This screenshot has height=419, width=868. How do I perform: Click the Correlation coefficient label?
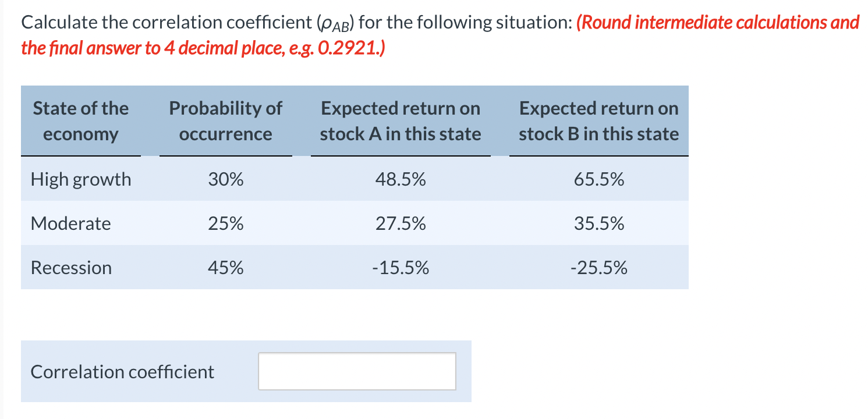pyautogui.click(x=122, y=371)
